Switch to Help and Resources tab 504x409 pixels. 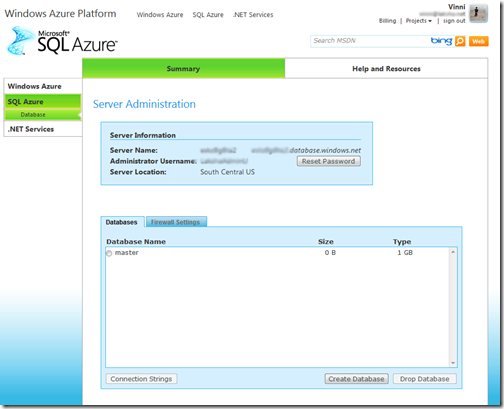[386, 69]
